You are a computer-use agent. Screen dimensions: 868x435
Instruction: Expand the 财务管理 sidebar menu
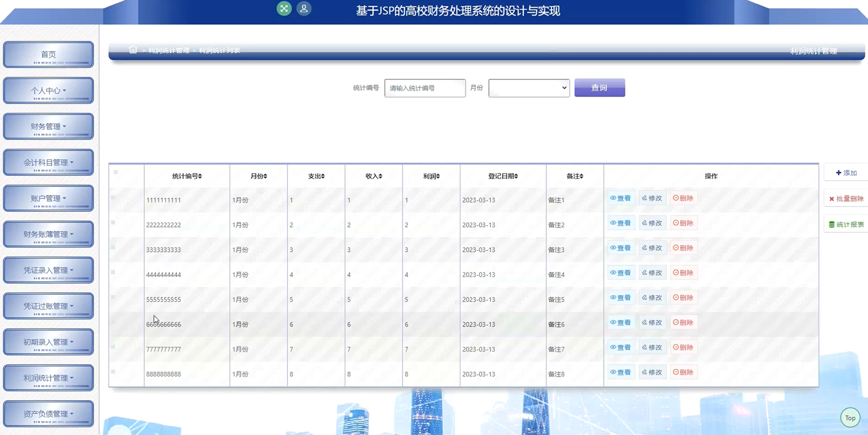pyautogui.click(x=48, y=127)
